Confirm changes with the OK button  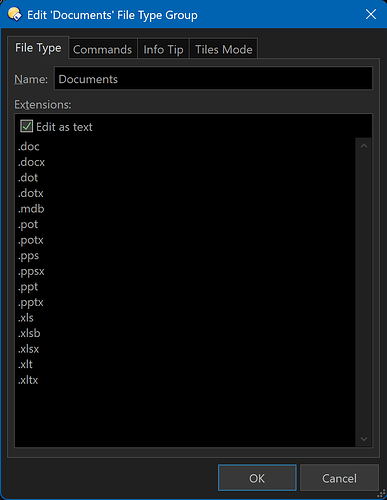coord(257,478)
